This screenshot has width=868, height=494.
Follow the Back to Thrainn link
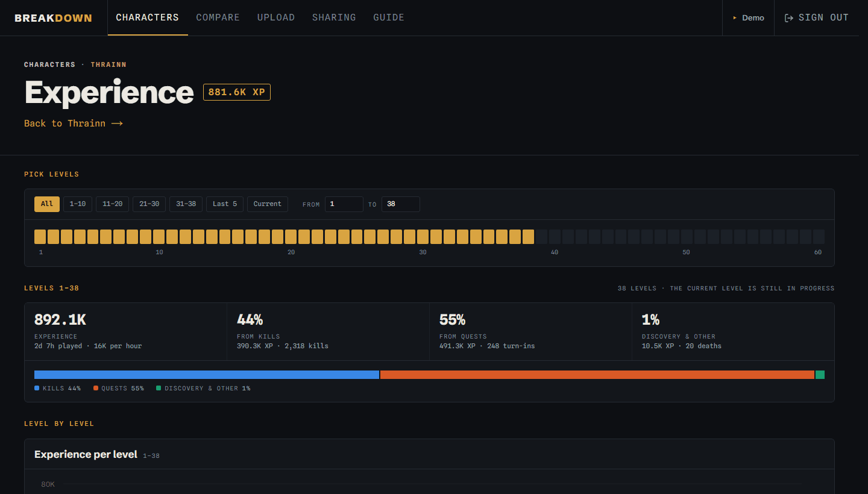[x=74, y=123]
